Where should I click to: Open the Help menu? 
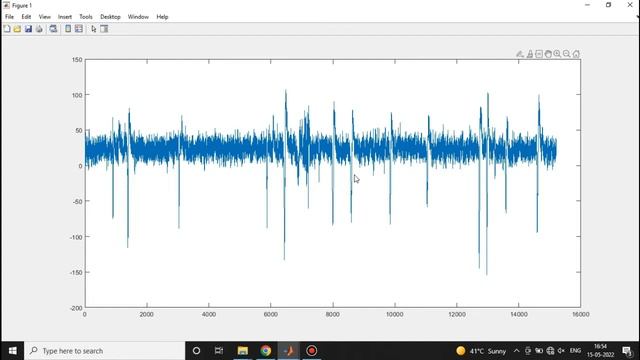click(x=162, y=17)
